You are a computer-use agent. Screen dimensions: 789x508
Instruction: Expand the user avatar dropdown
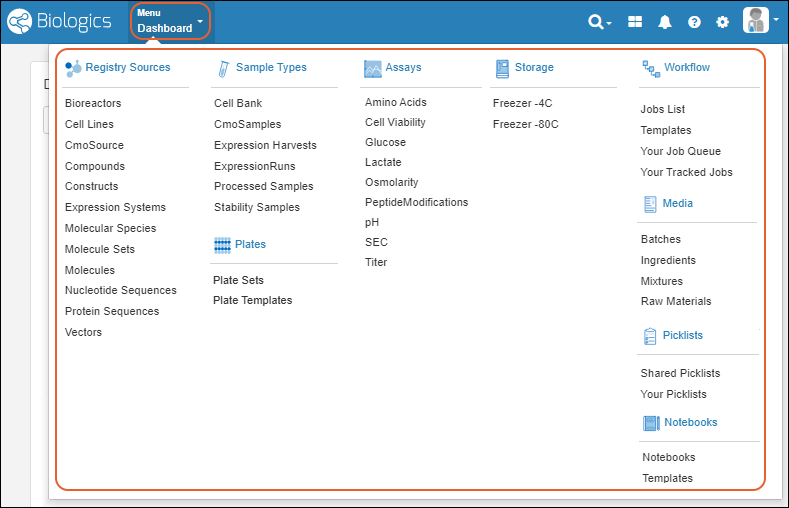(762, 21)
